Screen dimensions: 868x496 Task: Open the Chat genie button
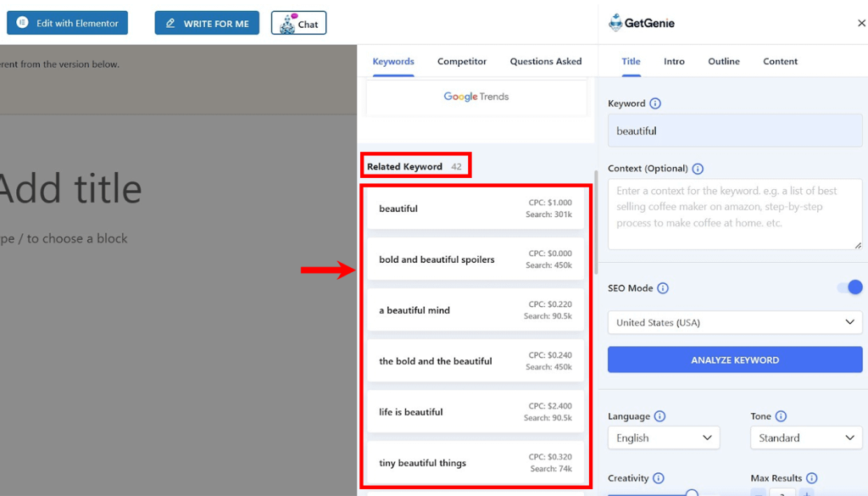pyautogui.click(x=298, y=23)
